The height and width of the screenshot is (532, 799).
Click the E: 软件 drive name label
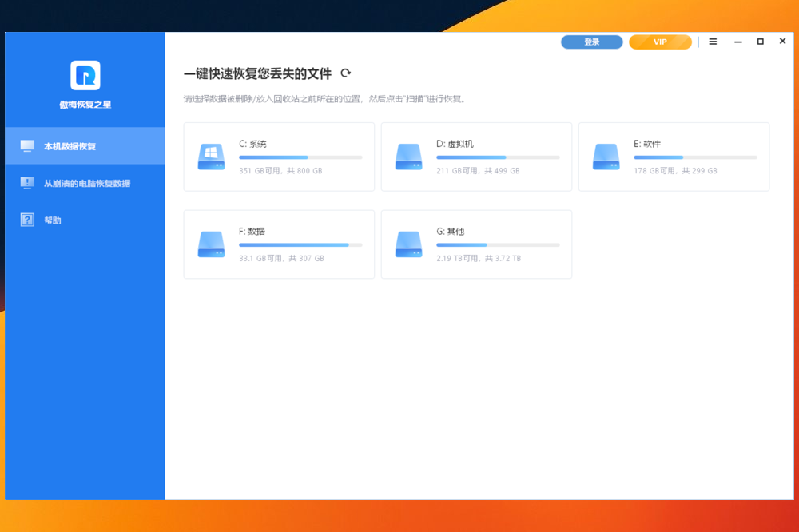click(647, 144)
